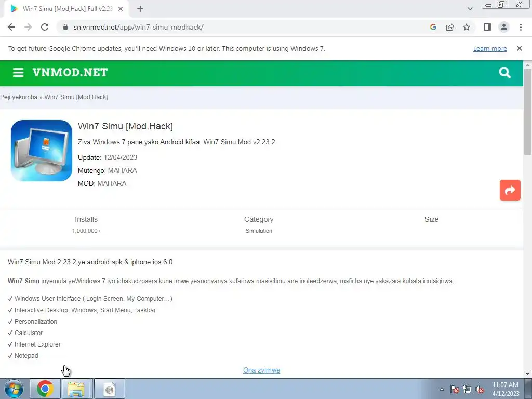Screen dimensions: 532x399
Task: Open the taskbar clock and date
Action: coord(506,389)
